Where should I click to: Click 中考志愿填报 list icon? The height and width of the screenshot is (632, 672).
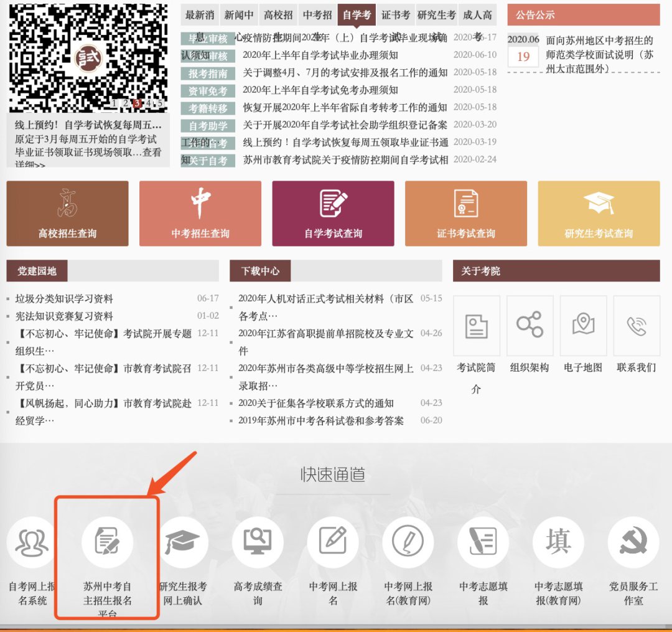[x=483, y=542]
